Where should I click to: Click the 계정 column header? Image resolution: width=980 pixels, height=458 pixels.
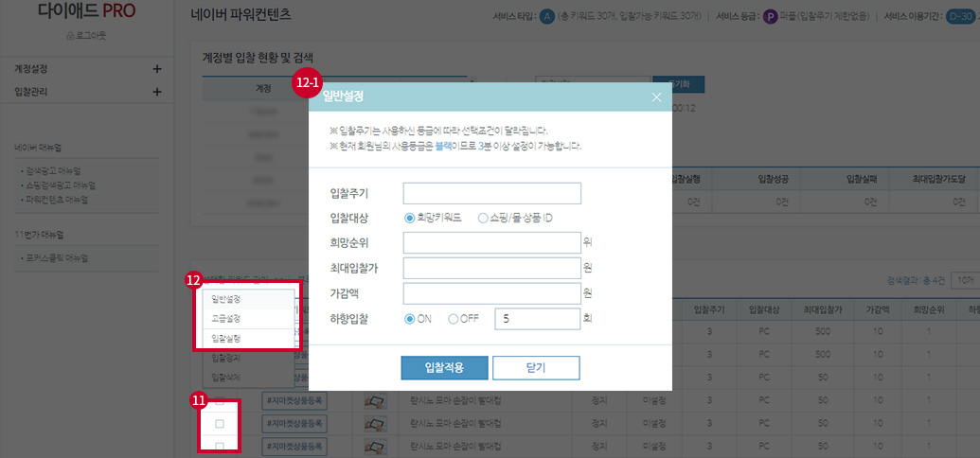click(262, 89)
